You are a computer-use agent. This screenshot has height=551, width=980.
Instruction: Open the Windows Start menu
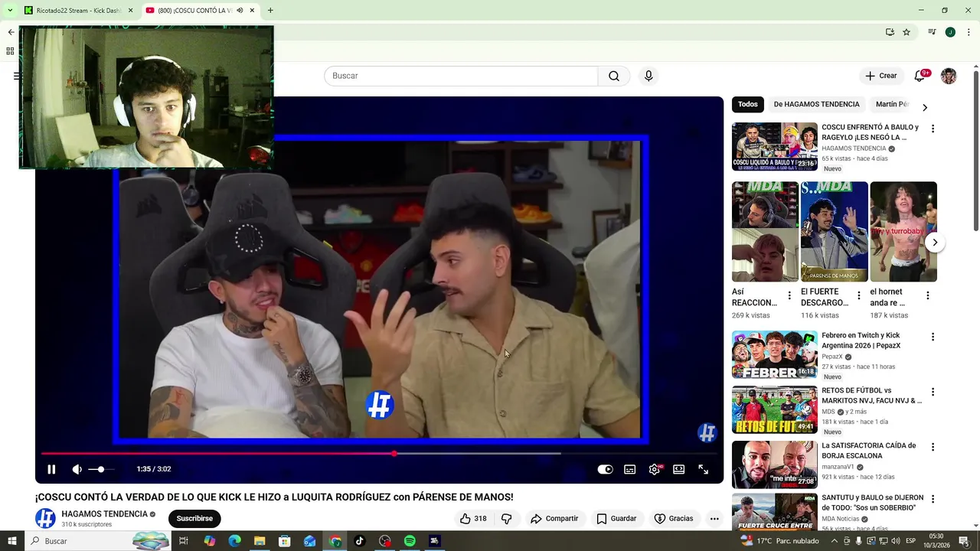(x=11, y=541)
